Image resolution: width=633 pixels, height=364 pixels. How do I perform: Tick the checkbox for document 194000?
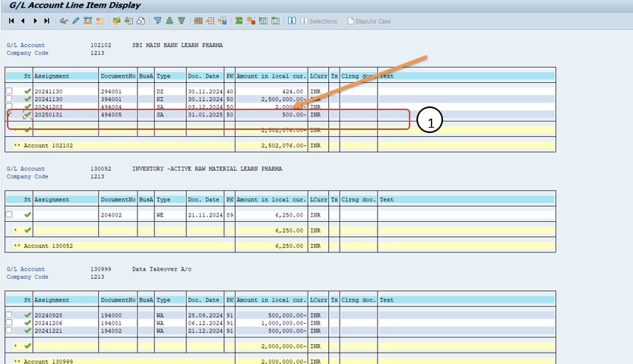coord(9,315)
